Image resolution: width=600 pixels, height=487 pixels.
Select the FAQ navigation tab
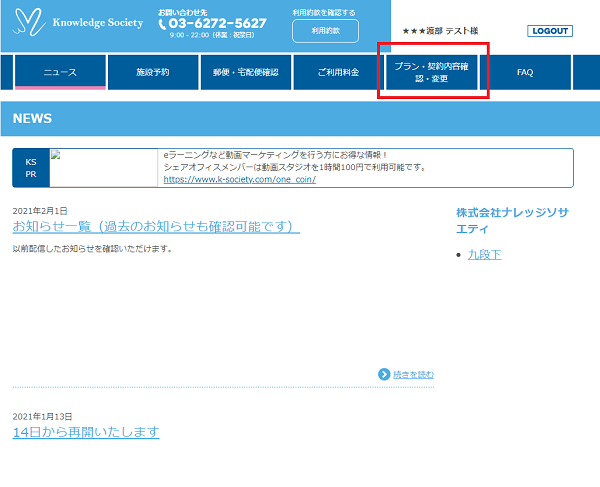coord(525,72)
